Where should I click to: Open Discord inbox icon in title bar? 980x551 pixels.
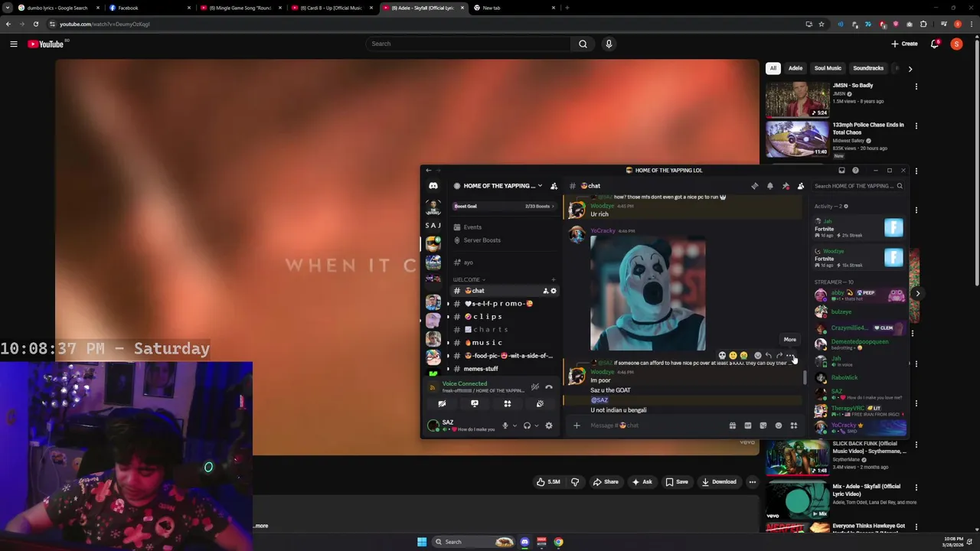pyautogui.click(x=841, y=171)
